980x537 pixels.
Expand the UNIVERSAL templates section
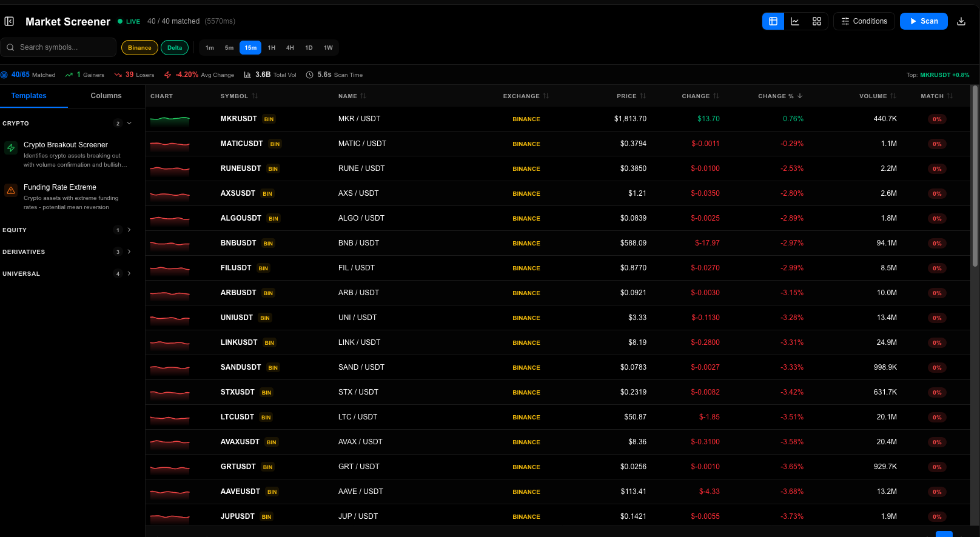tap(67, 273)
